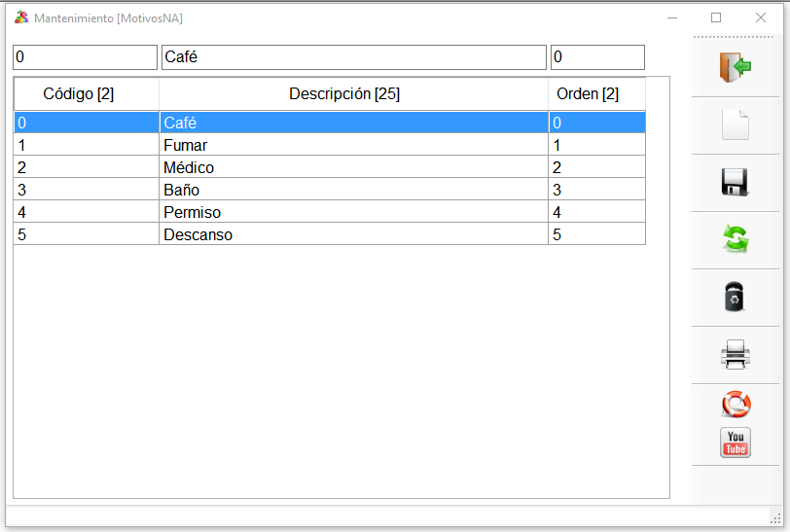Viewport: 790px width, 532px height.
Task: Click orden cell 3 in Baño row
Action: [x=597, y=190]
